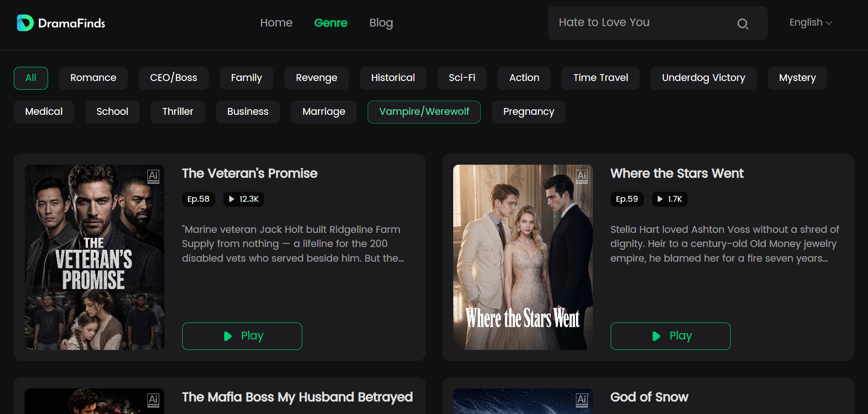
Task: Filter by Mystery genre
Action: pos(797,78)
